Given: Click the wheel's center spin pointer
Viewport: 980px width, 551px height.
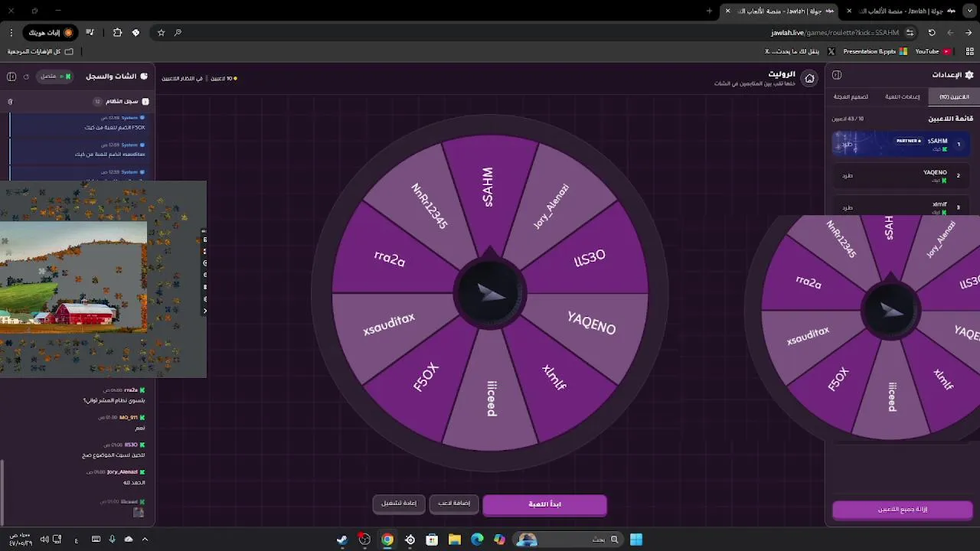Looking at the screenshot, I should click(x=490, y=293).
